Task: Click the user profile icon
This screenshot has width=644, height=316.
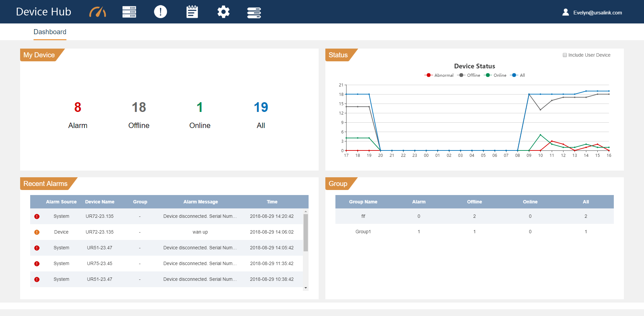Action: click(x=566, y=12)
